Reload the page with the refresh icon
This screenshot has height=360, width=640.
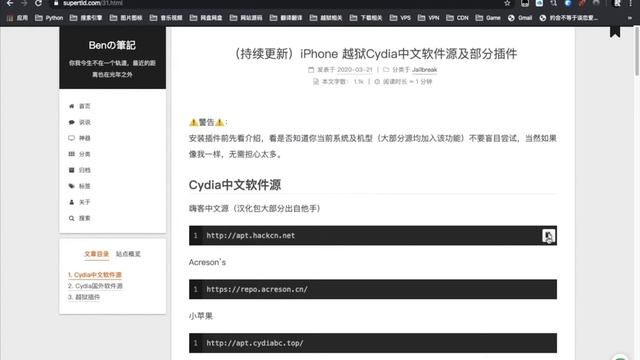click(x=38, y=3)
